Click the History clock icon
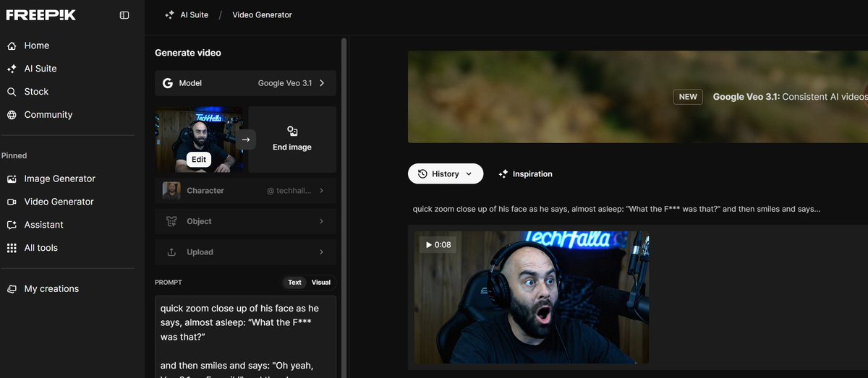 coord(422,173)
